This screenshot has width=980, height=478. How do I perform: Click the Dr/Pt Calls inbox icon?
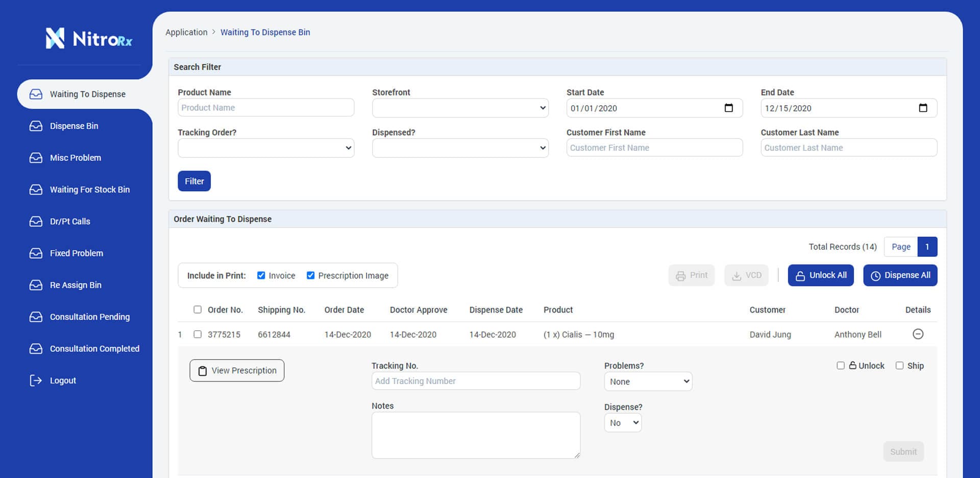click(x=36, y=222)
